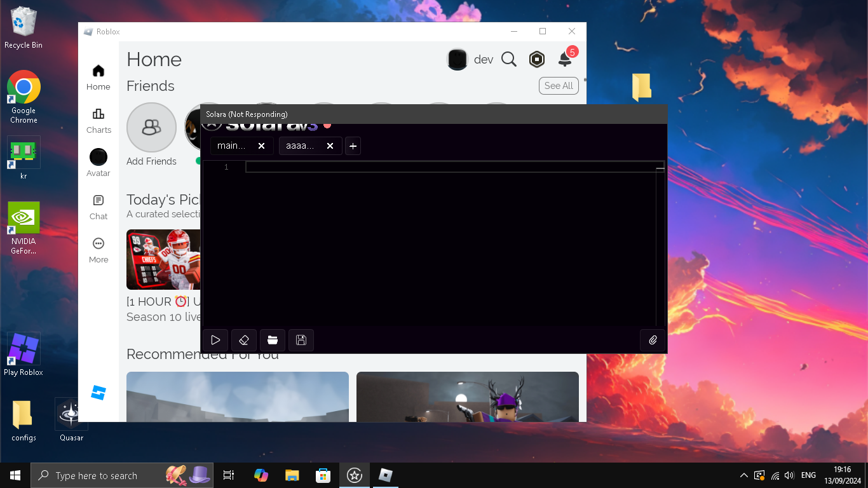Click "See All" next to Friends
This screenshot has width=868, height=488.
click(x=559, y=86)
